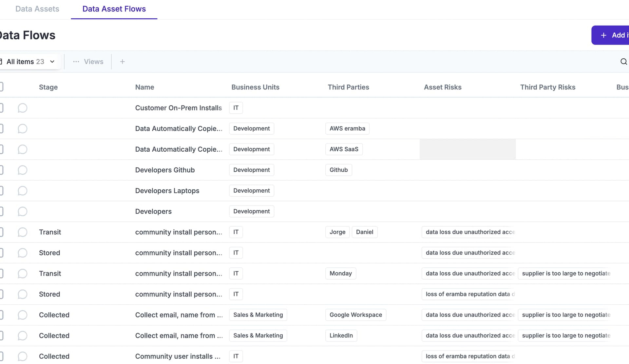Switch to the Data Assets tab
The image size is (629, 364).
(37, 9)
